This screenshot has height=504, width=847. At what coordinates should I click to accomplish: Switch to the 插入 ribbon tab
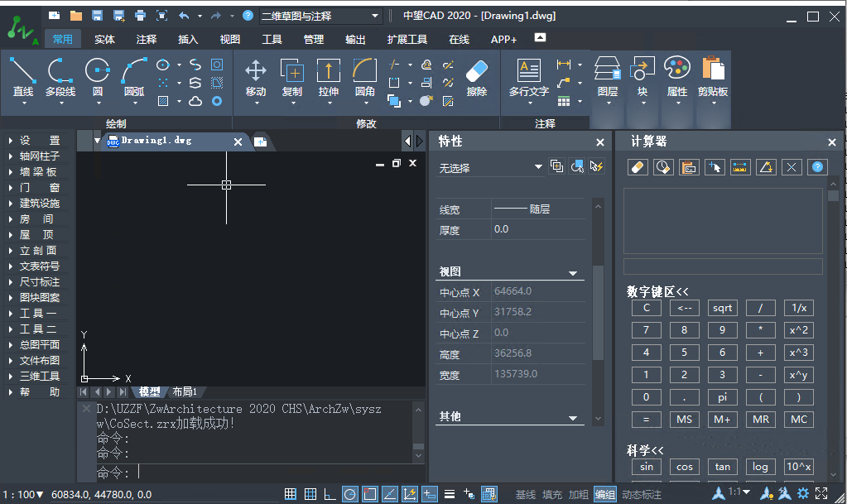[x=186, y=38]
